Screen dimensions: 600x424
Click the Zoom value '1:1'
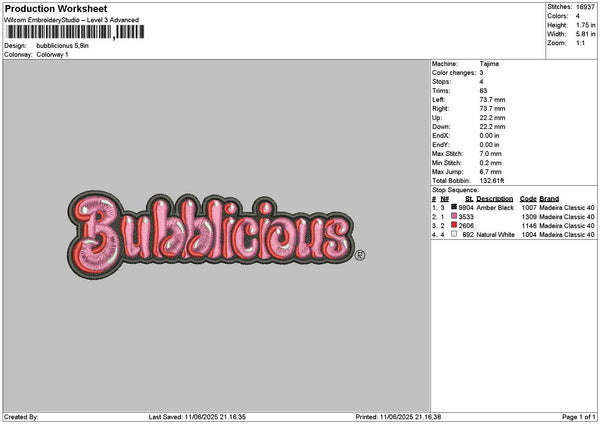click(580, 43)
